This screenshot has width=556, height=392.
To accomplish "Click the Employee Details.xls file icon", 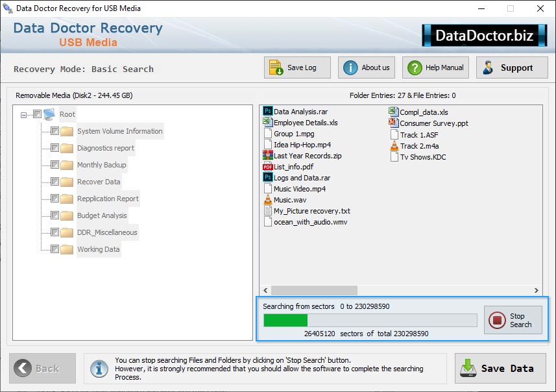I will click(268, 123).
